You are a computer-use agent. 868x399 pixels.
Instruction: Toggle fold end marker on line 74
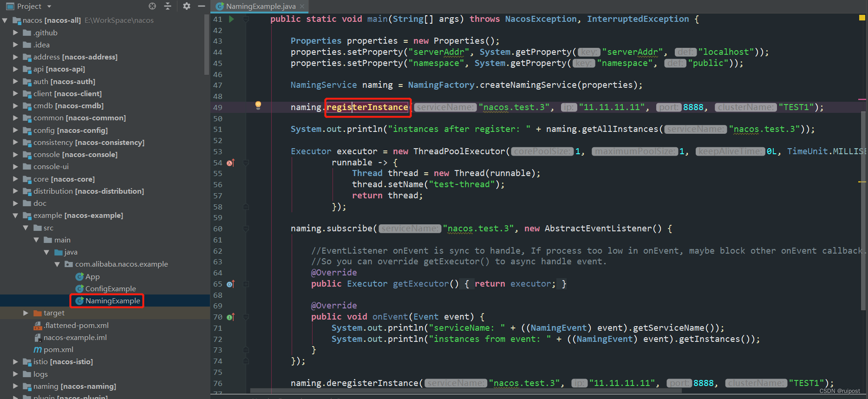[246, 361]
